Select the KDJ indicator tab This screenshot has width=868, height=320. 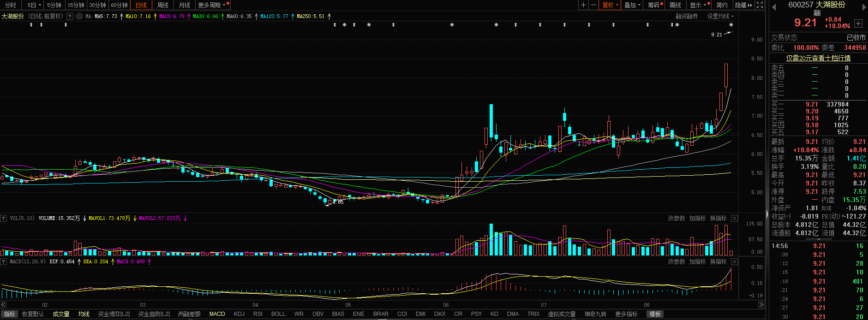239,314
